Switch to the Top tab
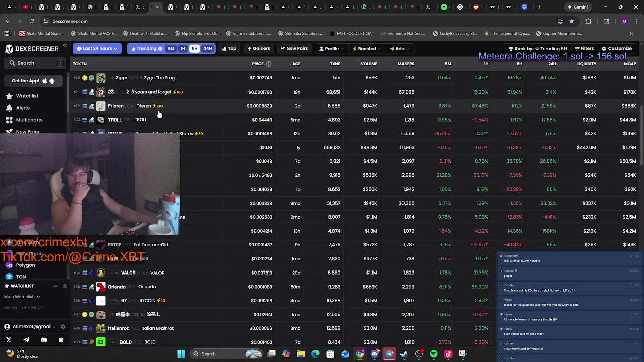This screenshot has height=362, width=644. [x=229, y=49]
